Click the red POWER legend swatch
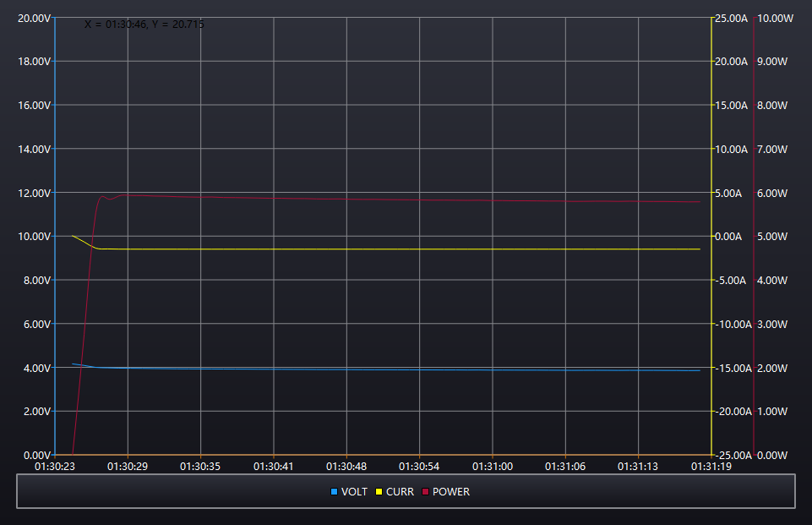812x525 pixels. (x=425, y=491)
